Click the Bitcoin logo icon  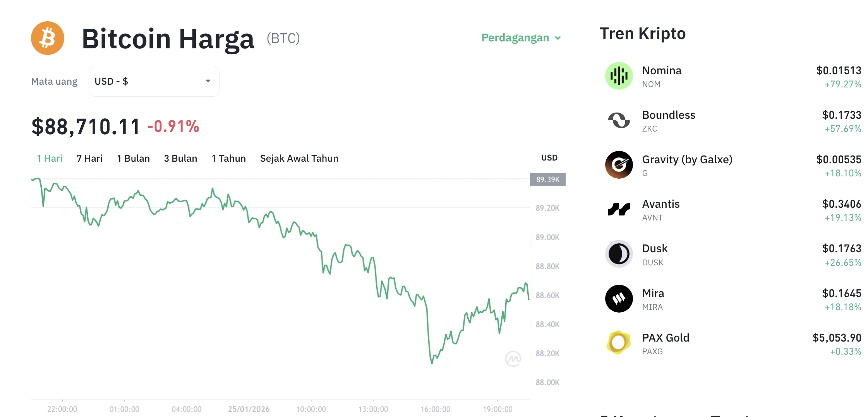pos(47,38)
